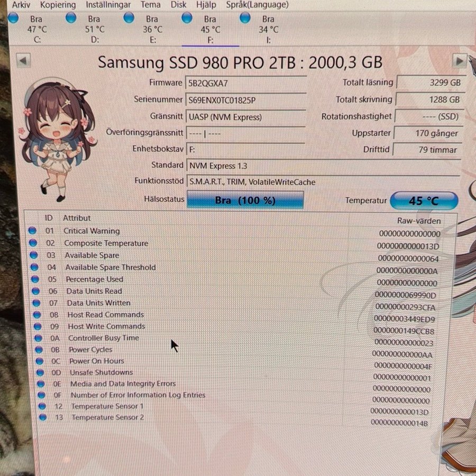The image size is (476, 476).
Task: Go to previous disk with left arrow
Action: click(x=23, y=61)
